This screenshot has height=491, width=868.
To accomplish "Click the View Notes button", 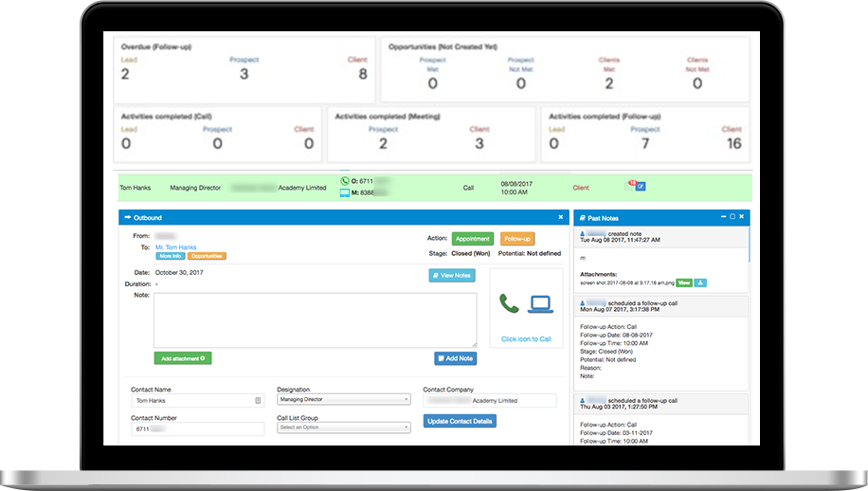I will (x=452, y=276).
